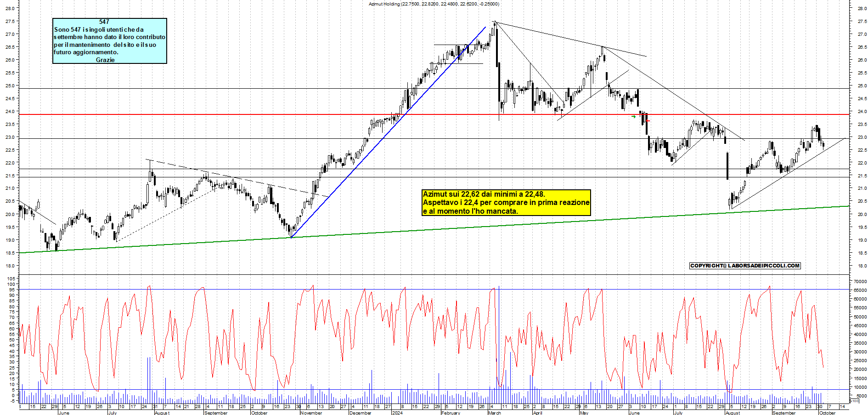Click '21.5' on the right price axis
This screenshot has height=415, width=868.
click(x=862, y=176)
